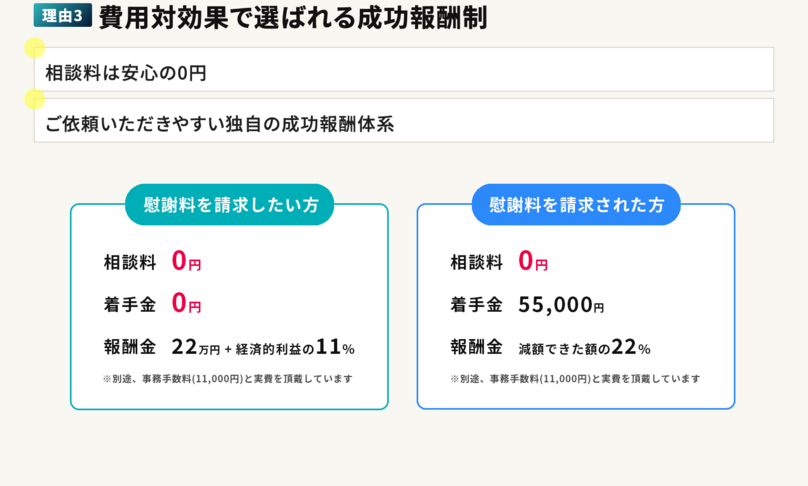
Task: Click the footnote under the blue card's fees
Action: (575, 379)
